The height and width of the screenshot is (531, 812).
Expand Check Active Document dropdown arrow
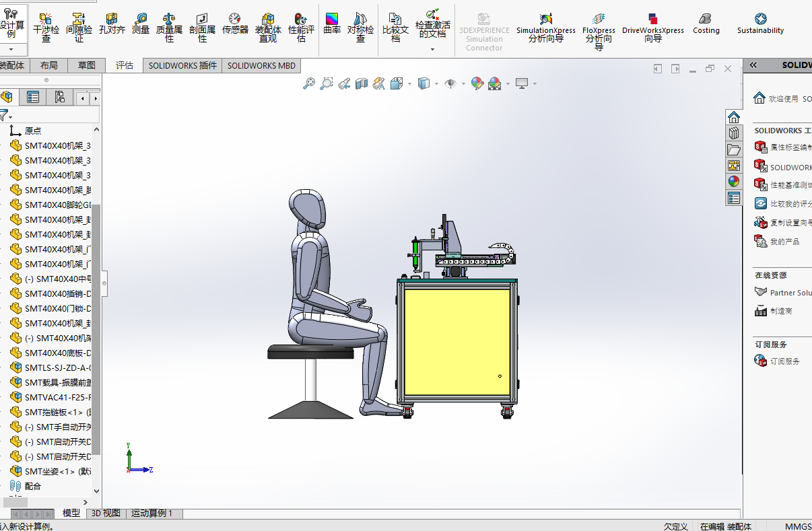pos(432,48)
